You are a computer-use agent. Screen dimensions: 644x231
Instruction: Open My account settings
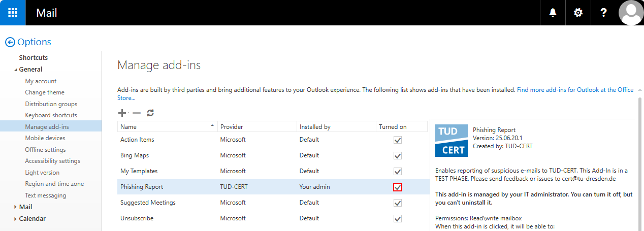click(x=41, y=81)
